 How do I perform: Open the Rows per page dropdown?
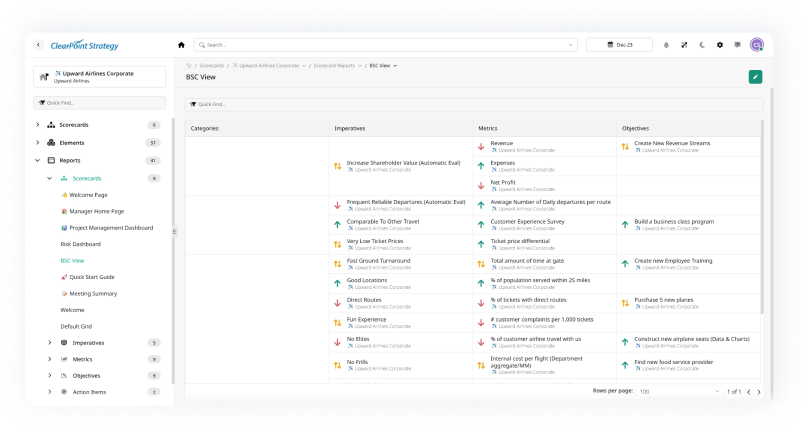[679, 392]
